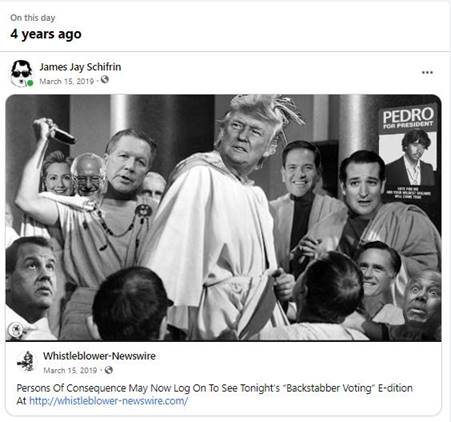
Task: Click the "4 years ago" memory heading
Action: pos(46,34)
